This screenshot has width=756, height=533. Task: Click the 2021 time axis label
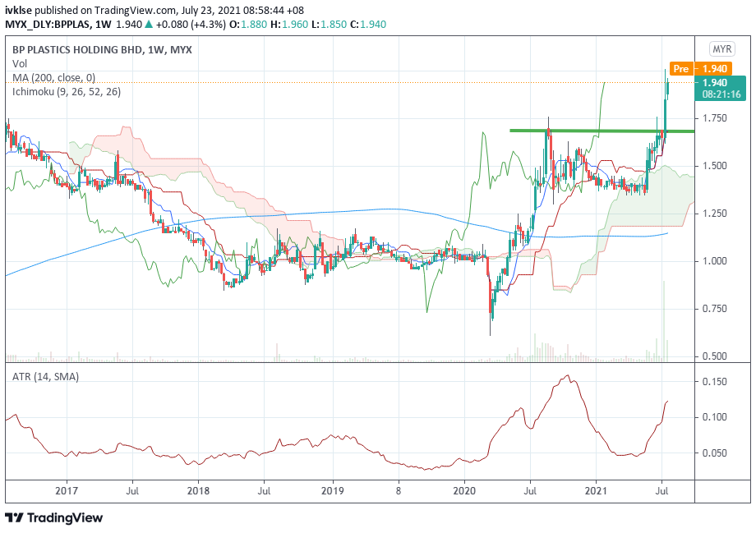[x=596, y=491]
